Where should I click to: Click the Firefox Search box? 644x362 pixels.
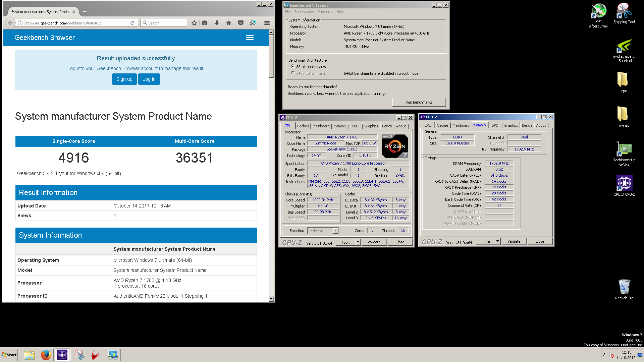click(164, 23)
